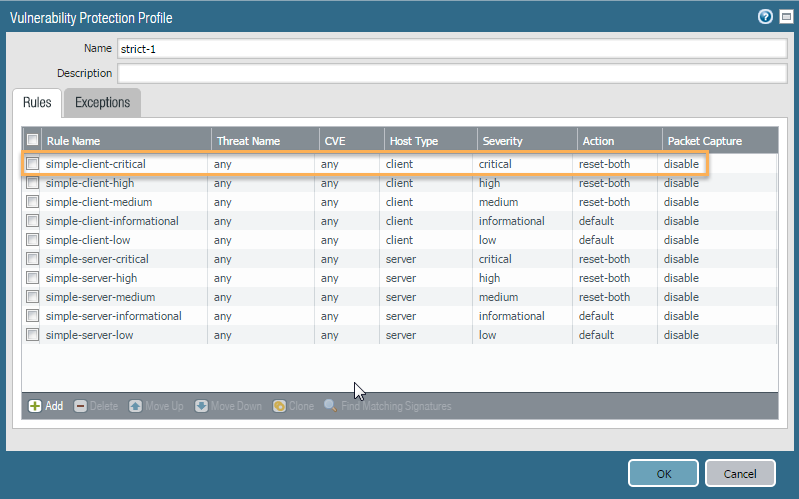Click the Host Type column header
The height and width of the screenshot is (499, 799).
414,141
